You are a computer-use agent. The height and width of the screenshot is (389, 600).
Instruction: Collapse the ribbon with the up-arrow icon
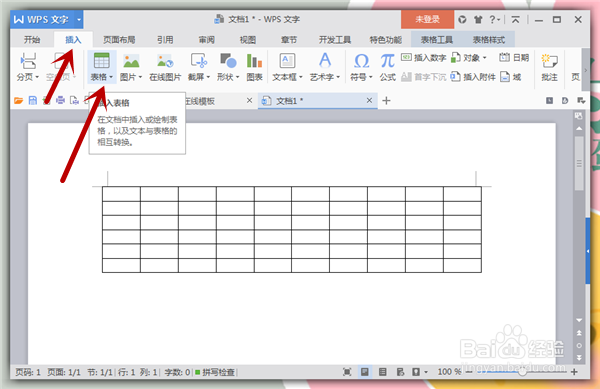click(x=516, y=20)
